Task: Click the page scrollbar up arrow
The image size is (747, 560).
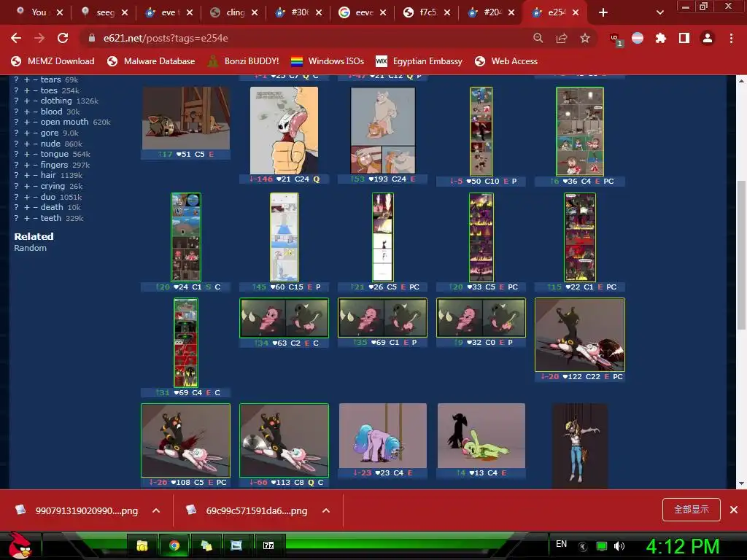Action: click(741, 81)
